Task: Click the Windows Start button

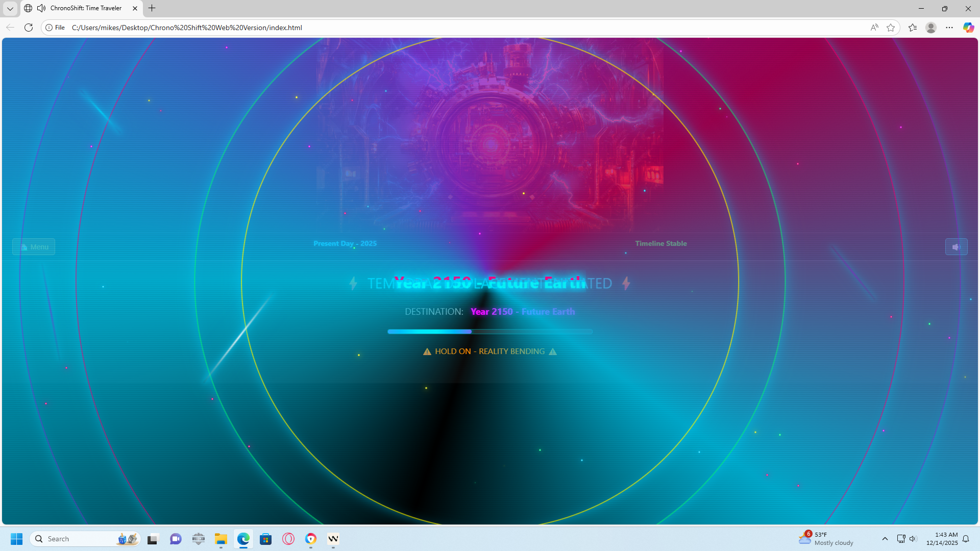Action: pyautogui.click(x=16, y=539)
